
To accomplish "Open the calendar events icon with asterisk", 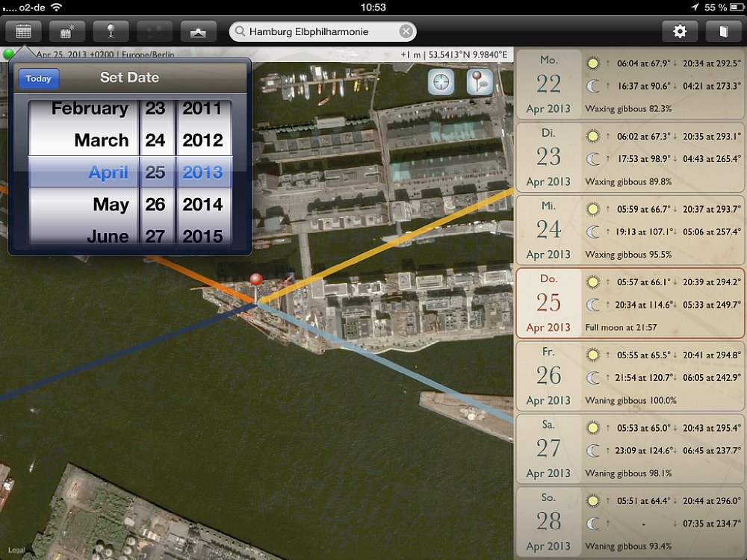I will pos(67,31).
